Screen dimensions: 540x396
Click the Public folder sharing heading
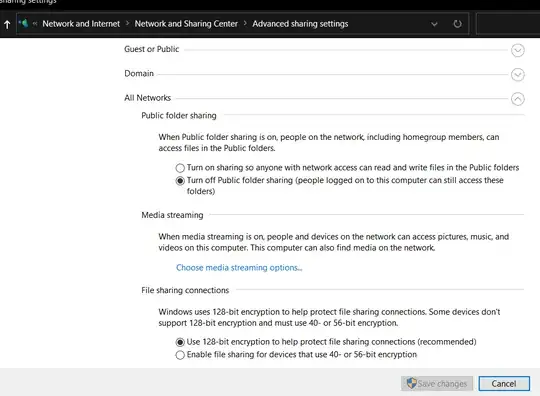click(x=179, y=116)
